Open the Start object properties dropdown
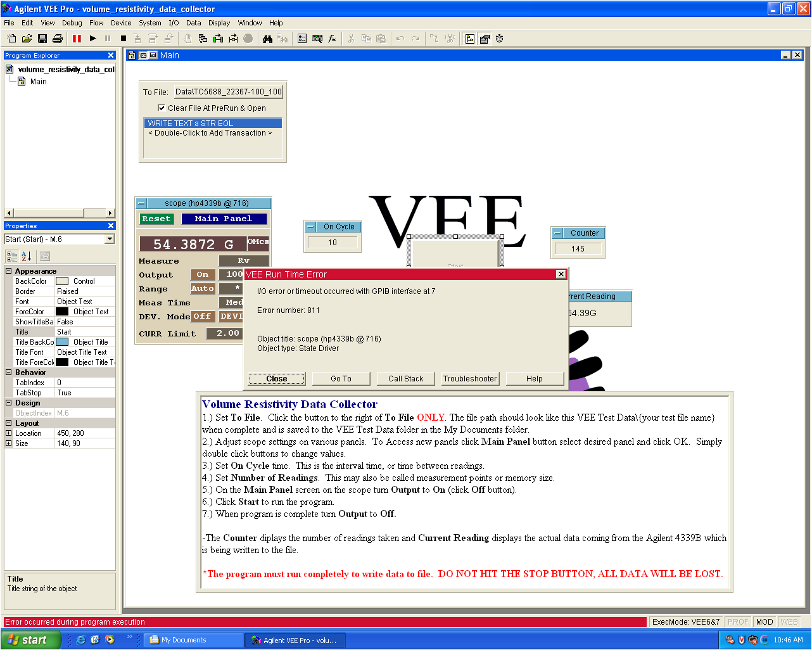This screenshot has width=812, height=650. pos(110,239)
